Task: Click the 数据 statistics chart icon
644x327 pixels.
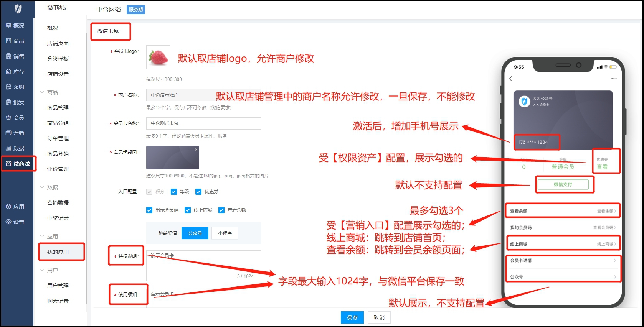Action: pos(8,148)
